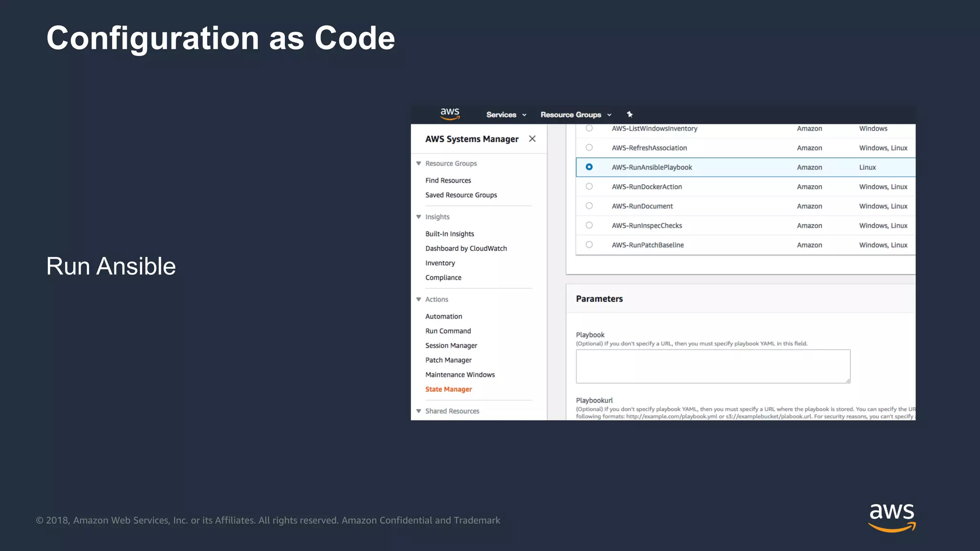Screen dimensions: 980x551
Task: Click the Amazon owner cell for AWS-RunDocument
Action: click(809, 206)
